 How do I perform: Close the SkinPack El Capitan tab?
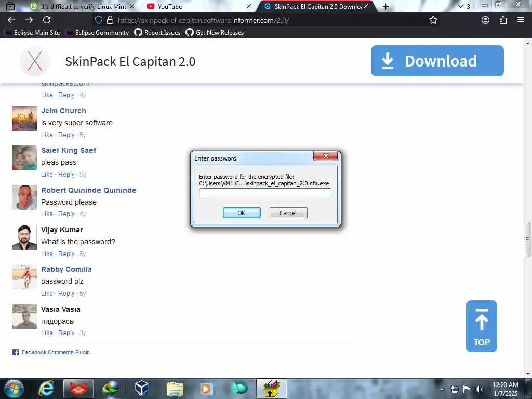pyautogui.click(x=366, y=6)
